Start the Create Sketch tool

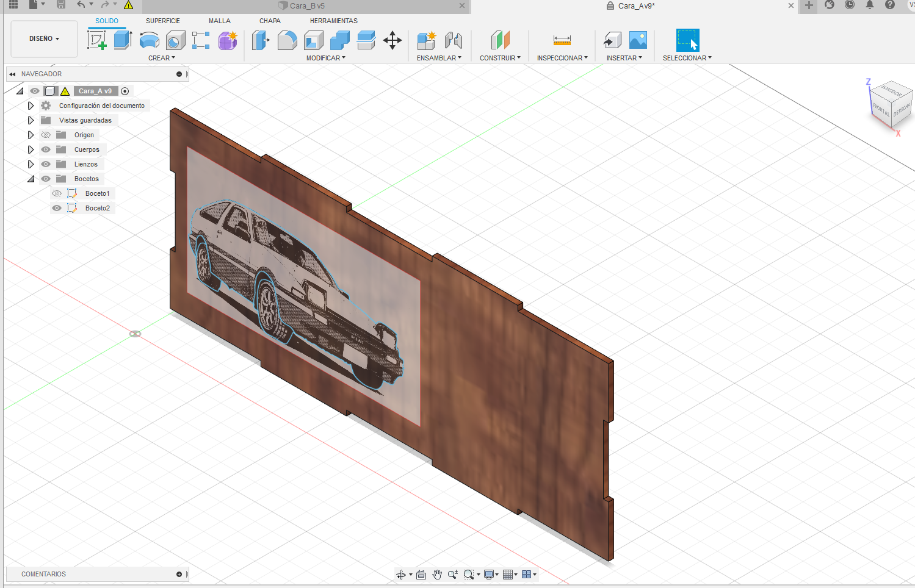point(96,40)
